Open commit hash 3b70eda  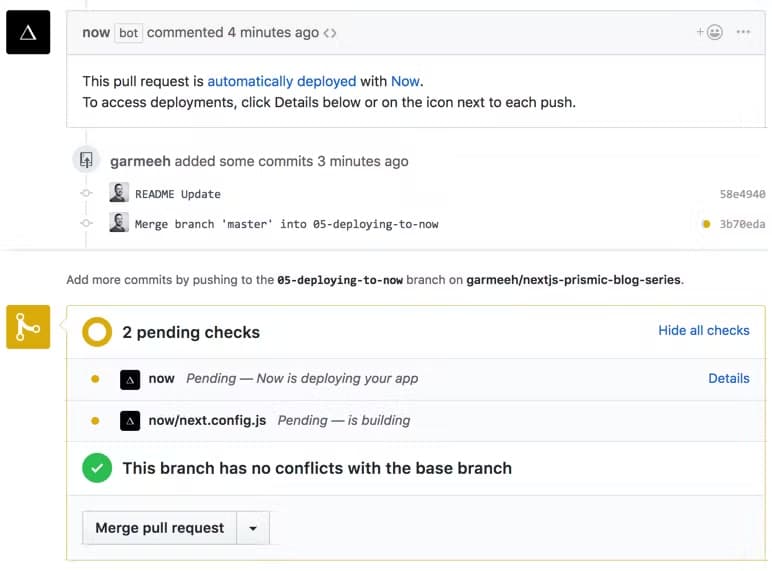tap(742, 224)
